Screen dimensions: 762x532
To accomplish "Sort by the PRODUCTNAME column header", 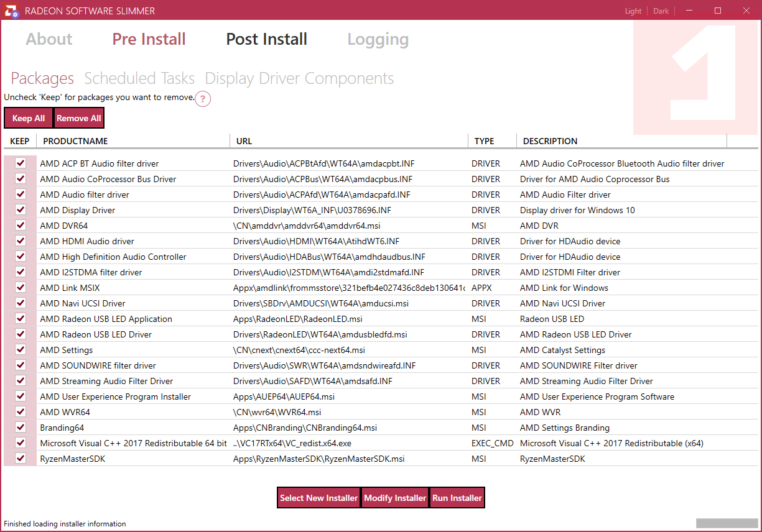I will click(x=75, y=141).
